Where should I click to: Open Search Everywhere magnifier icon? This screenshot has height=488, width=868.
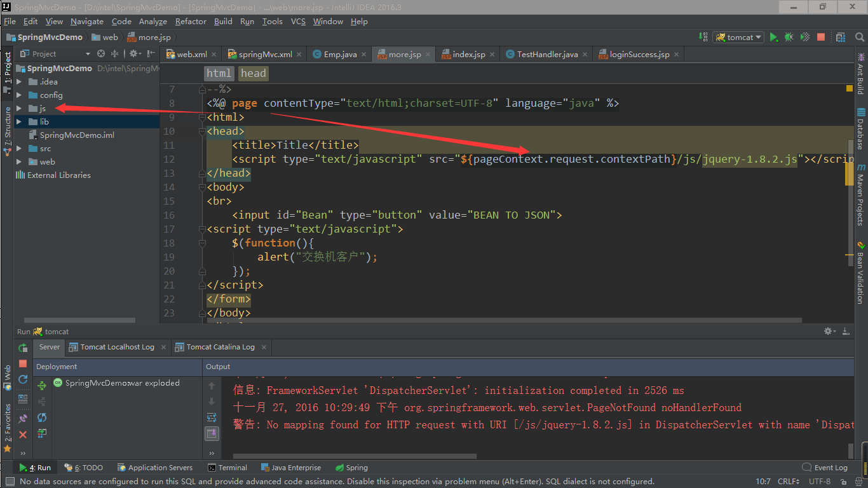click(860, 37)
